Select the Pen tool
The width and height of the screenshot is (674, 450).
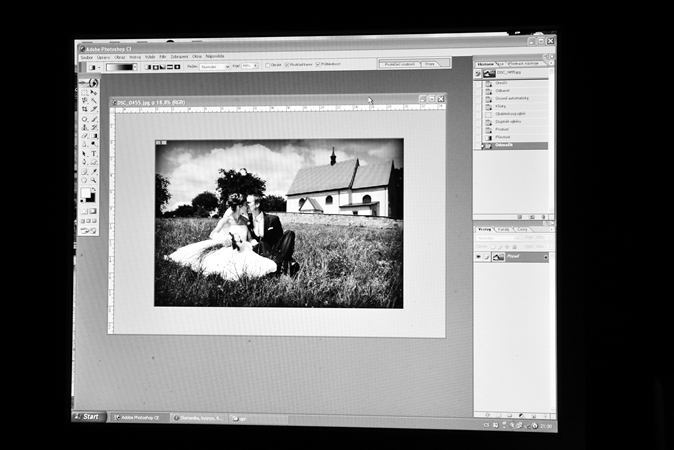(84, 161)
